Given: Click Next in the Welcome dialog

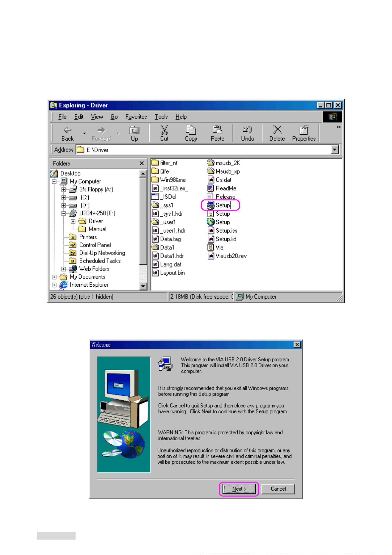Looking at the screenshot, I should tap(239, 489).
